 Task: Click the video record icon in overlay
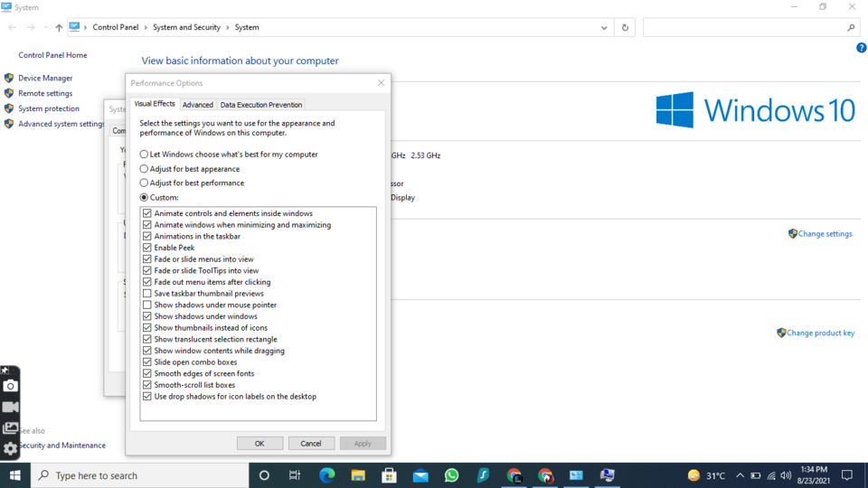[x=10, y=408]
